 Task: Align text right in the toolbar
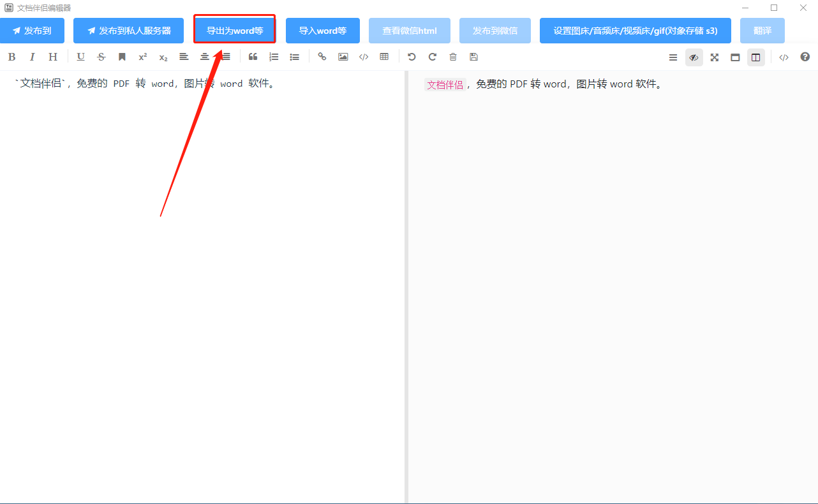[x=225, y=57]
